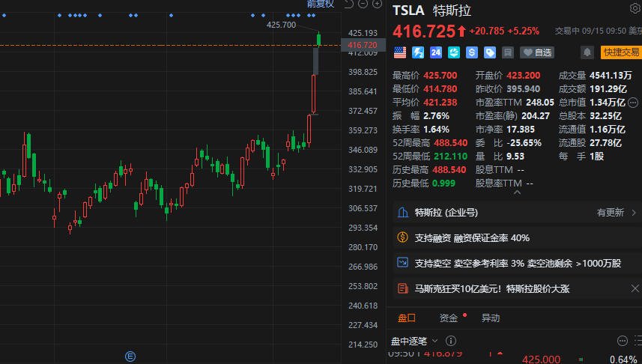This screenshot has height=364, width=642.
Task: Click the 昨收价 395.940 value
Action: [x=523, y=89]
